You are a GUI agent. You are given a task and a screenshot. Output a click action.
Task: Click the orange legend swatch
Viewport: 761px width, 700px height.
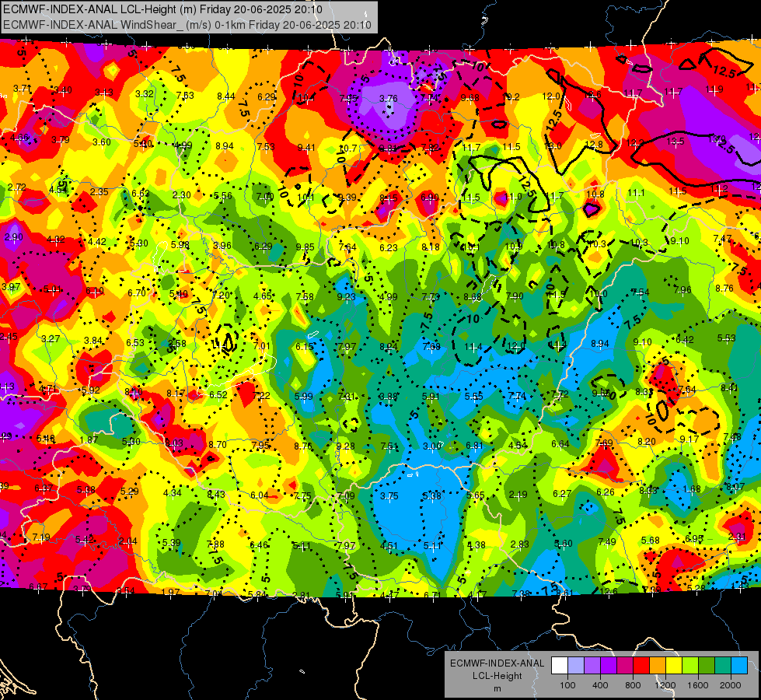click(658, 666)
